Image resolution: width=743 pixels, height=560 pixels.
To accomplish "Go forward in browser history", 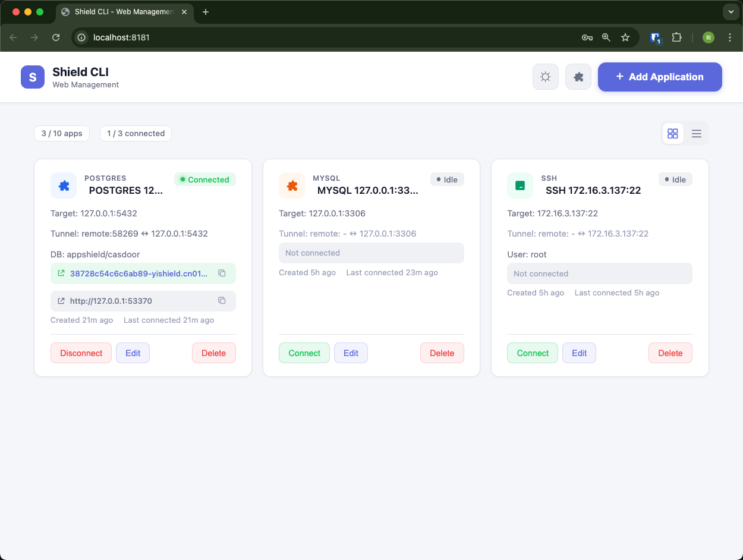I will [x=34, y=37].
